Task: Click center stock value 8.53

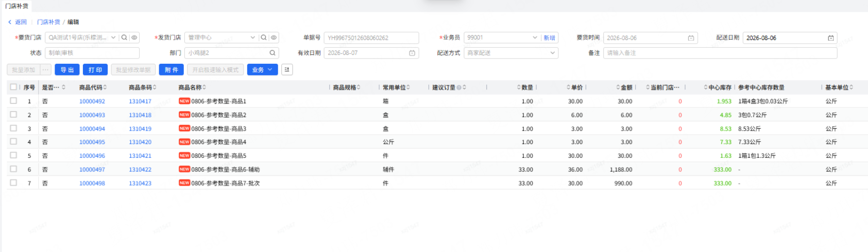Action: pos(726,129)
